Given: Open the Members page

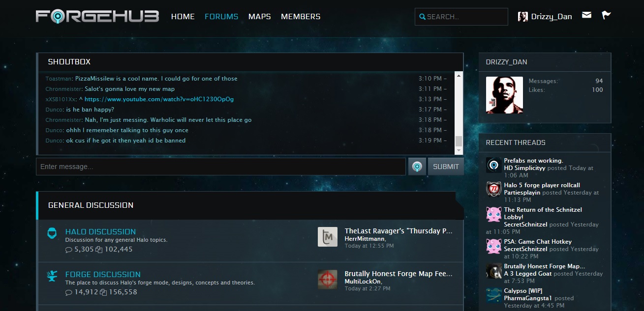Looking at the screenshot, I should tap(301, 17).
